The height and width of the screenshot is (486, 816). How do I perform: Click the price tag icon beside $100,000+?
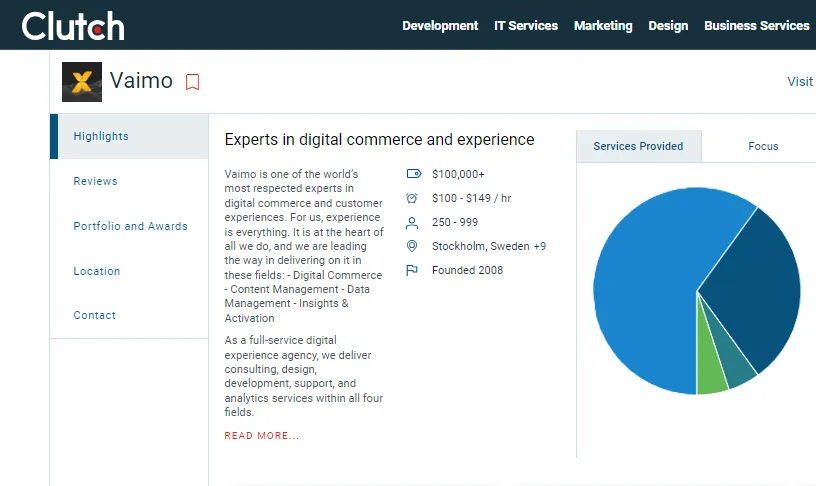coord(414,174)
